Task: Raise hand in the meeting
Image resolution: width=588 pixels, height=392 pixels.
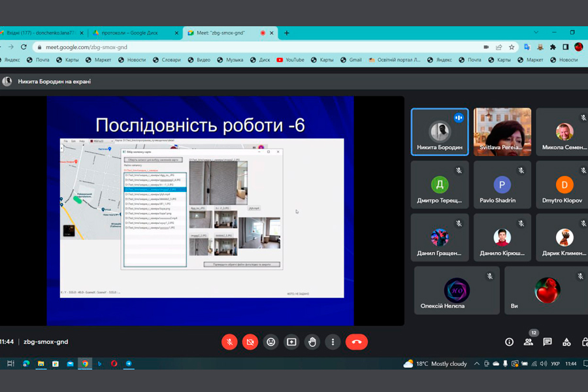Action: [312, 342]
